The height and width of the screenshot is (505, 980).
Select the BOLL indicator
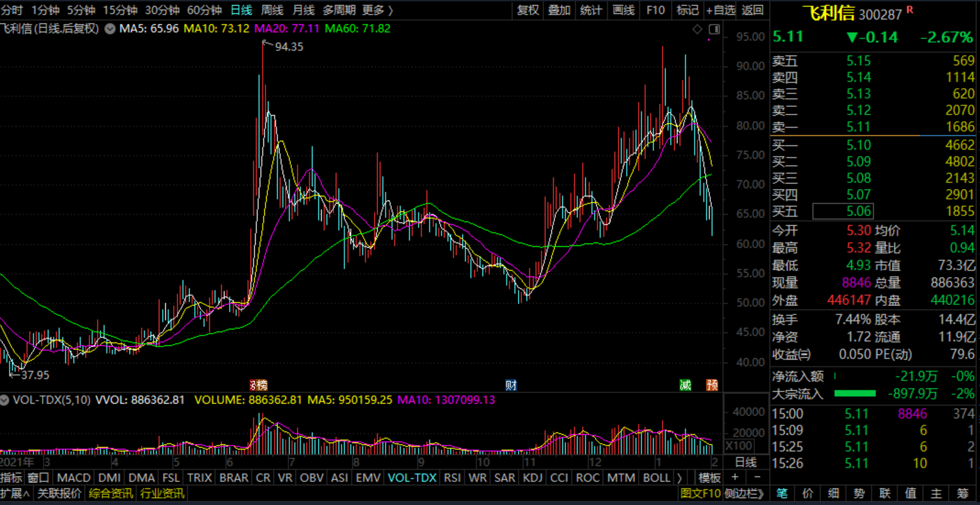[x=657, y=477]
